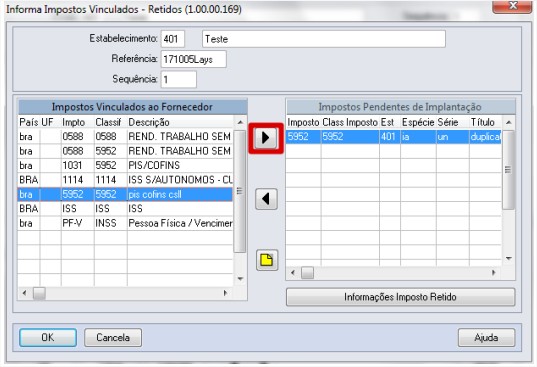
Task: Close the Informa Impostos Vinculados window
Action: click(x=512, y=6)
